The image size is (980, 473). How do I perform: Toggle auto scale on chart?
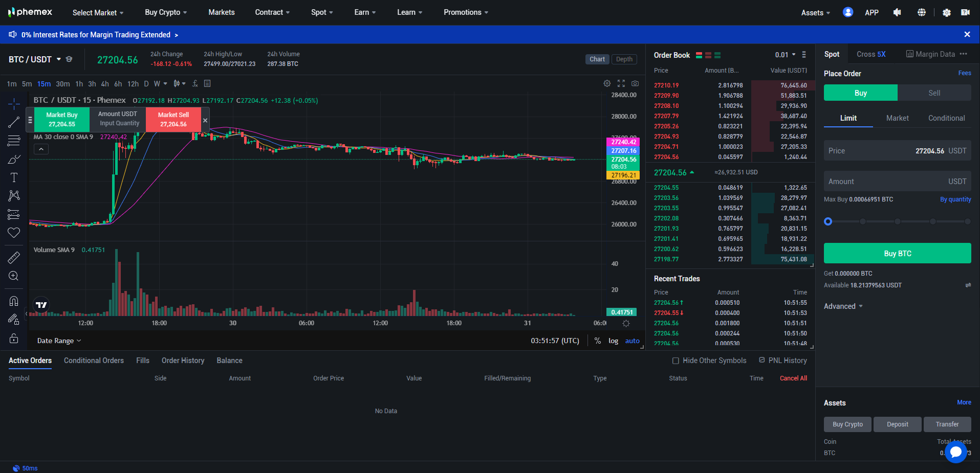tap(633, 341)
